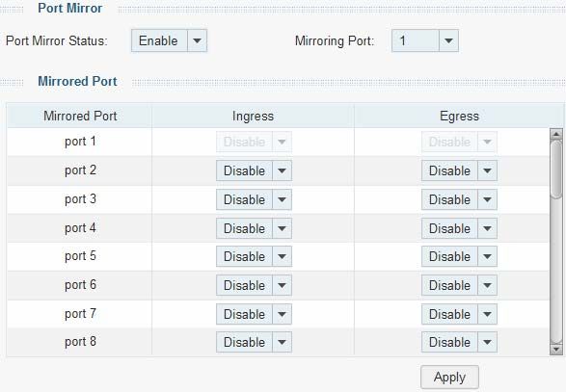Expand port 3 Egress arrow
The image size is (566, 392).
pos(487,199)
